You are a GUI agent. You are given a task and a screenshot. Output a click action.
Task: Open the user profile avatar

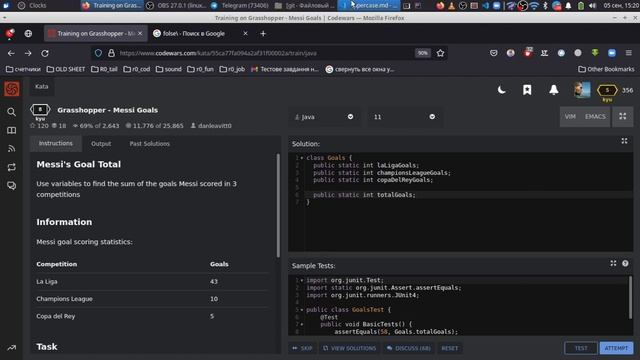pyautogui.click(x=582, y=90)
